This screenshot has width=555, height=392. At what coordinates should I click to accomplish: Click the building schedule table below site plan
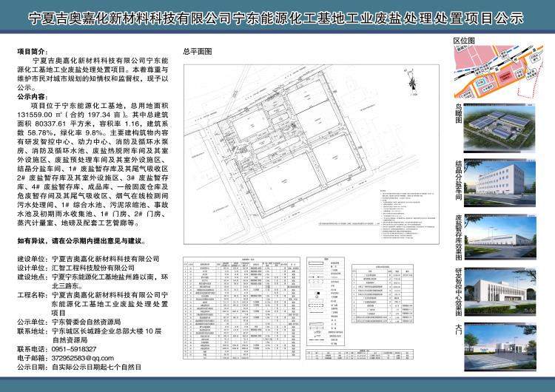[x=241, y=308]
